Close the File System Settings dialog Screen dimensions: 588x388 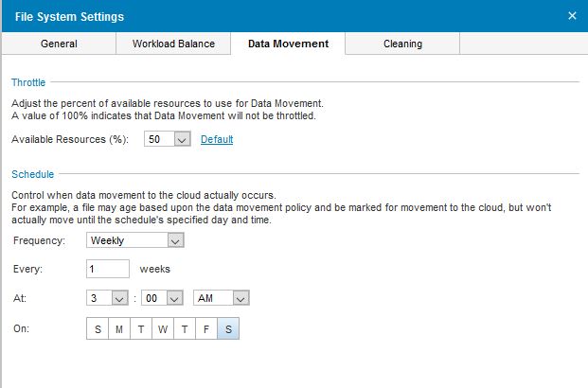(572, 16)
